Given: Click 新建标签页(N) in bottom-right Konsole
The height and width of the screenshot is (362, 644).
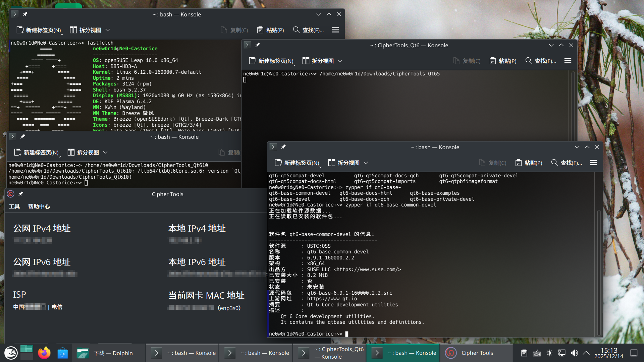Looking at the screenshot, I should 297,163.
